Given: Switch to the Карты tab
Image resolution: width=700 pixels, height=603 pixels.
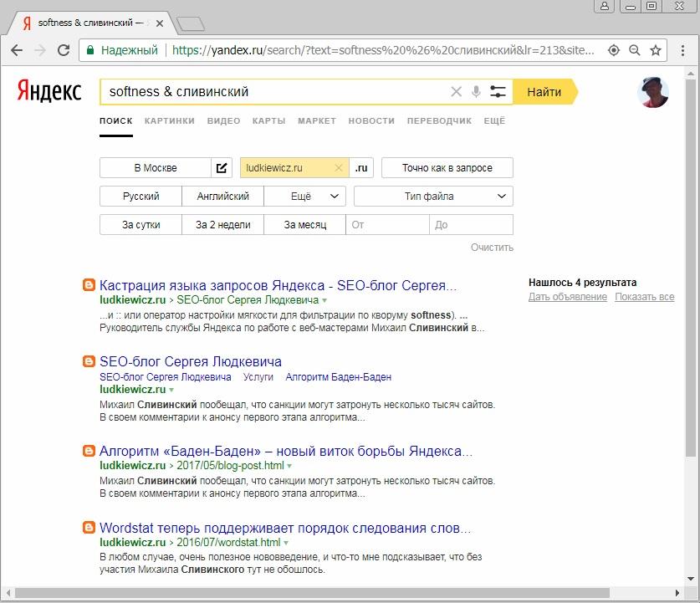Looking at the screenshot, I should (268, 121).
